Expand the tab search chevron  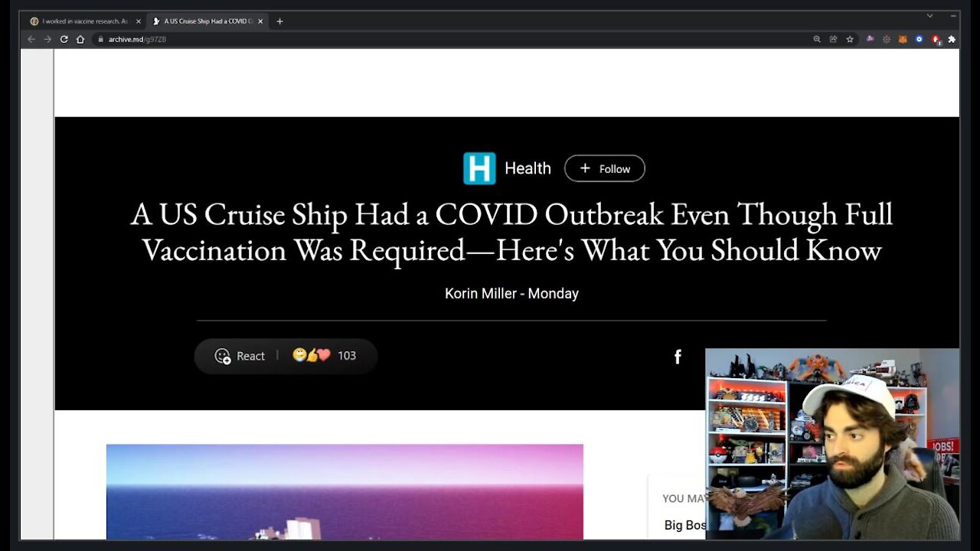[929, 15]
